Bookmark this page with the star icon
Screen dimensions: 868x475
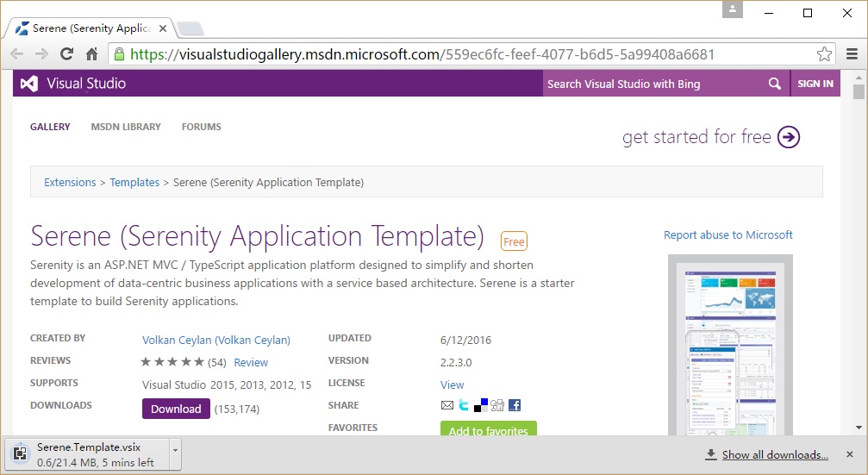tap(824, 53)
